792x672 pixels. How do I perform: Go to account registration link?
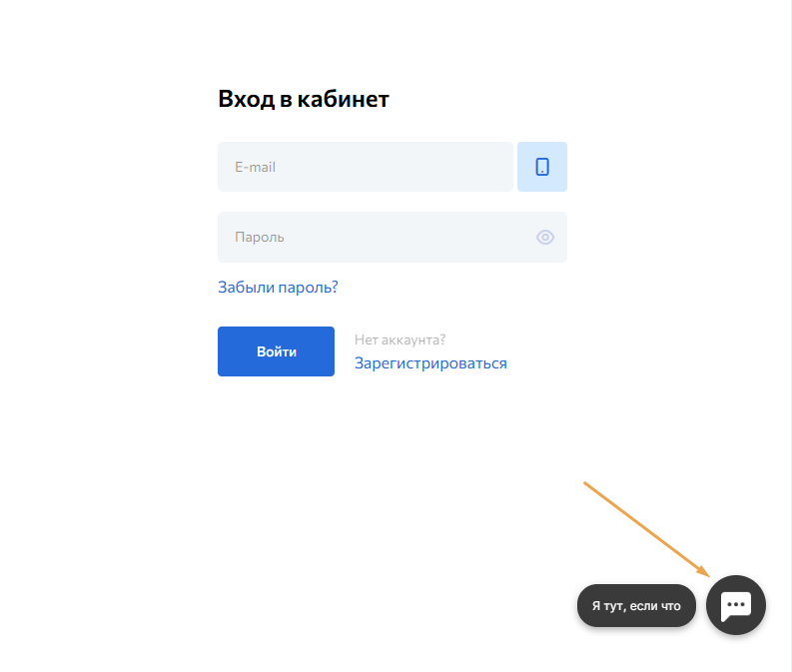coord(430,363)
